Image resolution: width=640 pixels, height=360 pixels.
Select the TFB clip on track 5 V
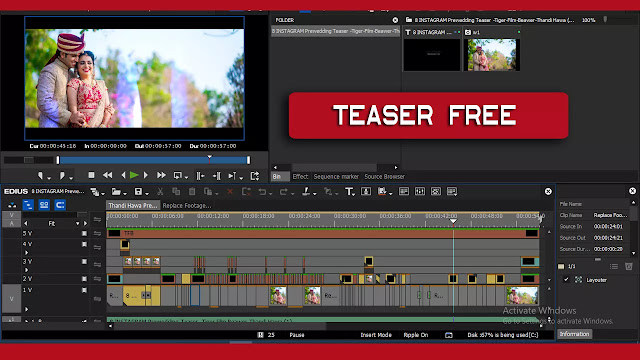point(322,233)
